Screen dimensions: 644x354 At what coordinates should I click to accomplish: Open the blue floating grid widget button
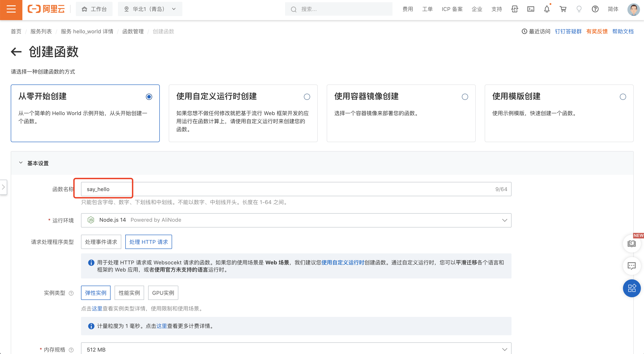point(631,288)
